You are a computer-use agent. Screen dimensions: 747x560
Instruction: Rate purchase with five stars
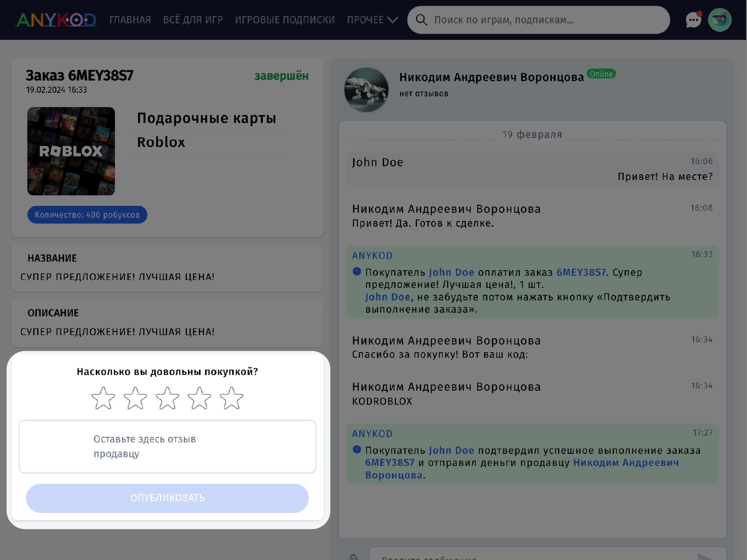(x=232, y=398)
